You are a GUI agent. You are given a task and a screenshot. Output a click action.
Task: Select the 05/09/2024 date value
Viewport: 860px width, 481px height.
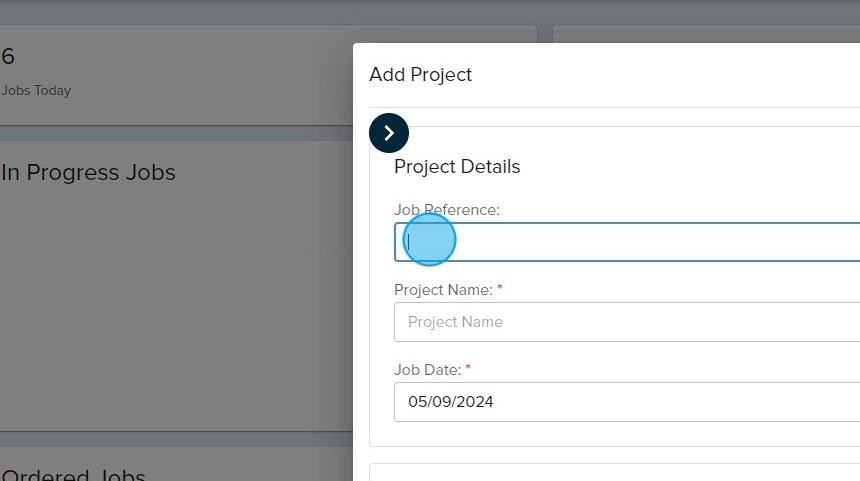click(451, 402)
